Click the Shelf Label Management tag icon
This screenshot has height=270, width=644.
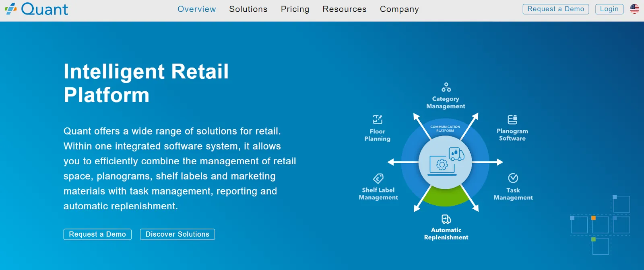pos(378,178)
